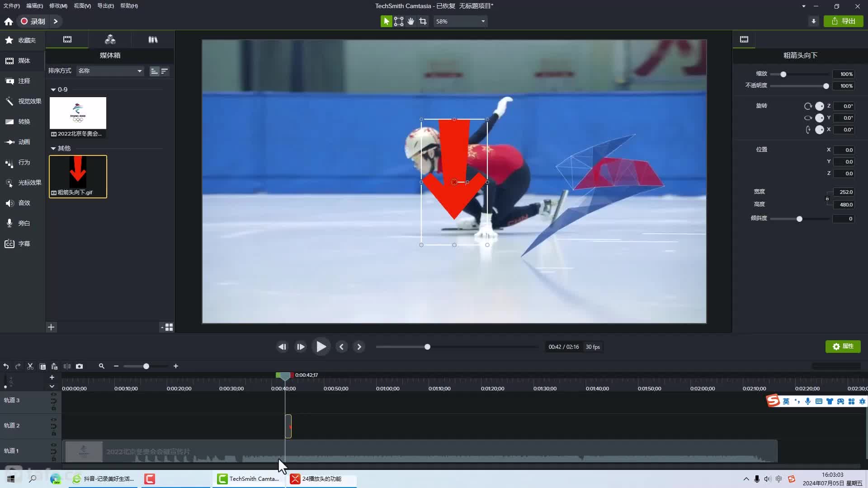
Task: Open the 视图(V) menu
Action: pyautogui.click(x=82, y=6)
